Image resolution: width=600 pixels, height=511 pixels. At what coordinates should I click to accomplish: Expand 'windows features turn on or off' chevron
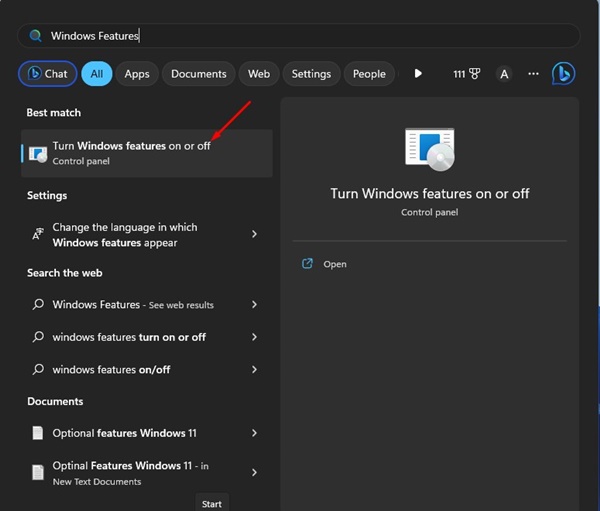(254, 337)
